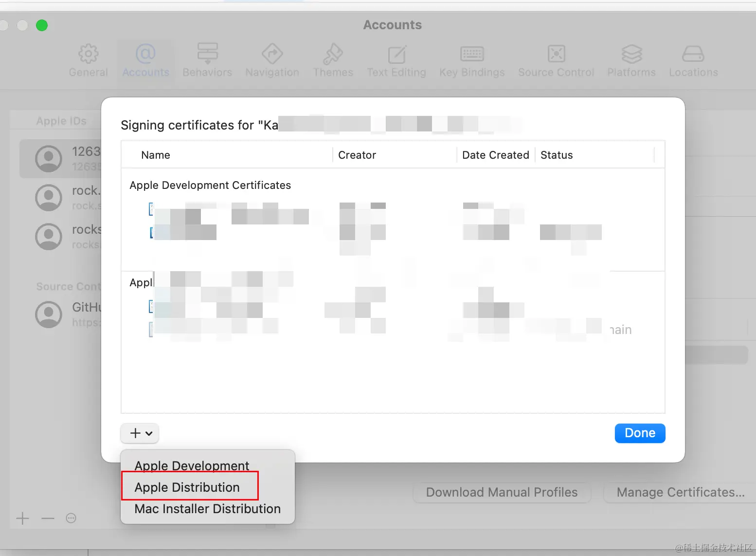Open the Locations preferences tab
Viewport: 756px width, 556px height.
(693, 61)
